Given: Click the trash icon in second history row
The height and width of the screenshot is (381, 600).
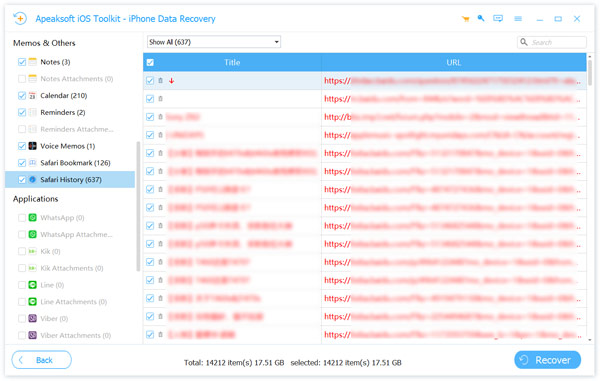Looking at the screenshot, I should tap(160, 99).
